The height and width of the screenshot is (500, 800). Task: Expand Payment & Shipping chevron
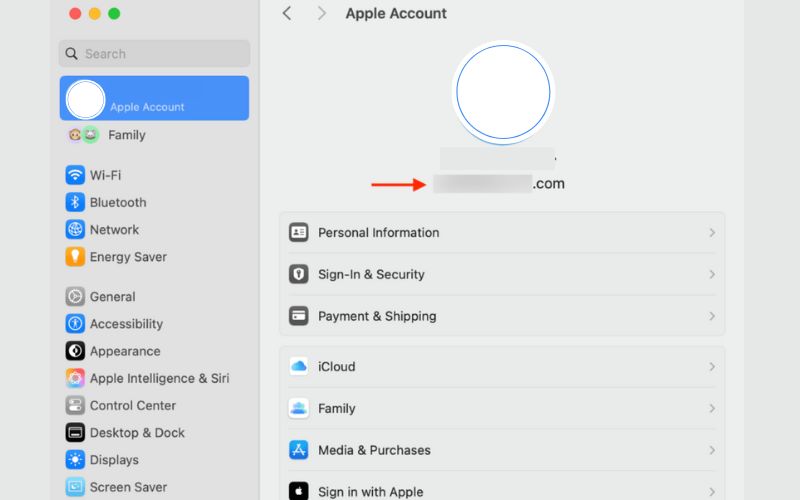pyautogui.click(x=712, y=316)
